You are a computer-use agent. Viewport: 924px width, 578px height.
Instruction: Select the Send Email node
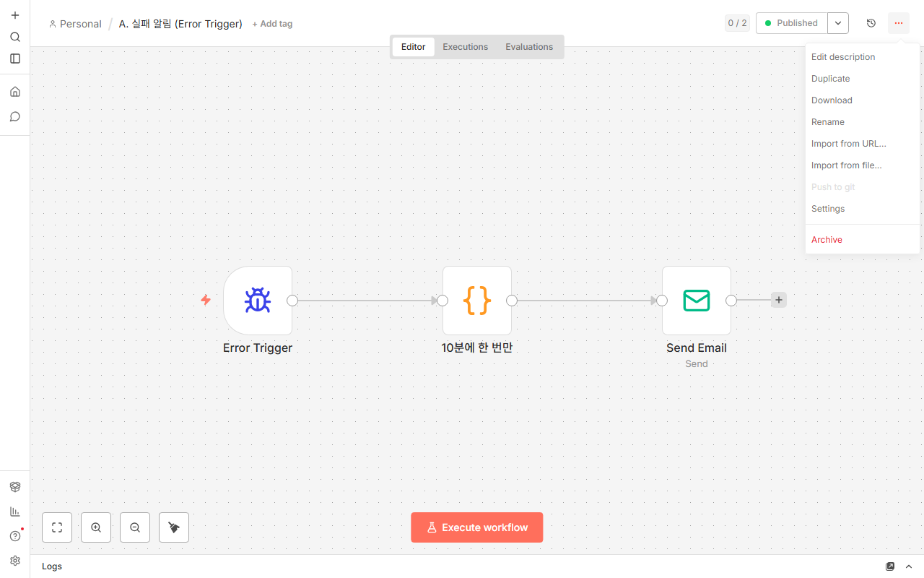coord(697,301)
